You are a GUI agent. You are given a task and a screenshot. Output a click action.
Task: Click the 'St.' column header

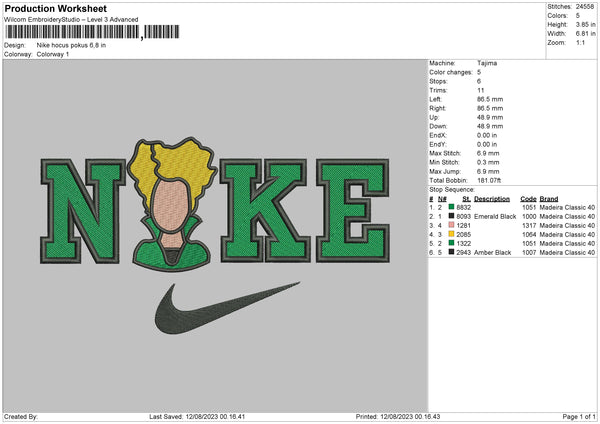coord(466,199)
